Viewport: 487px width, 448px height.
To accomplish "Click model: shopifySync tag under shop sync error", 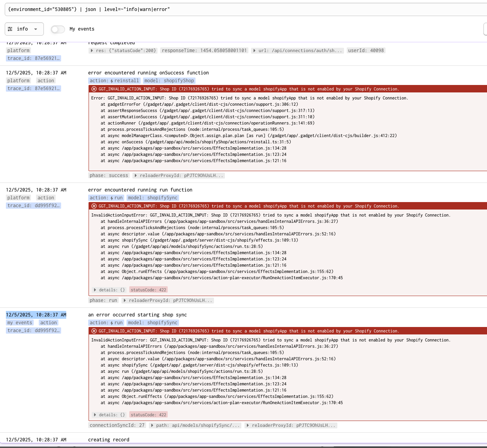I will (153, 323).
